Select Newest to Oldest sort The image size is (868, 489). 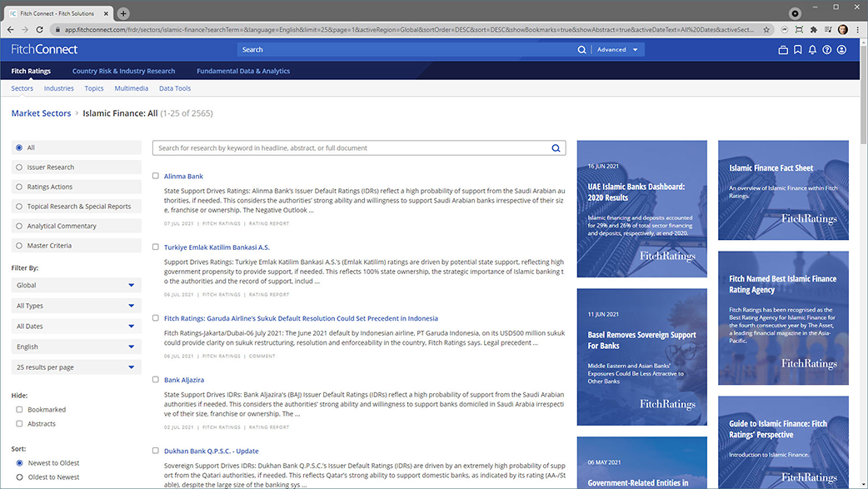19,463
